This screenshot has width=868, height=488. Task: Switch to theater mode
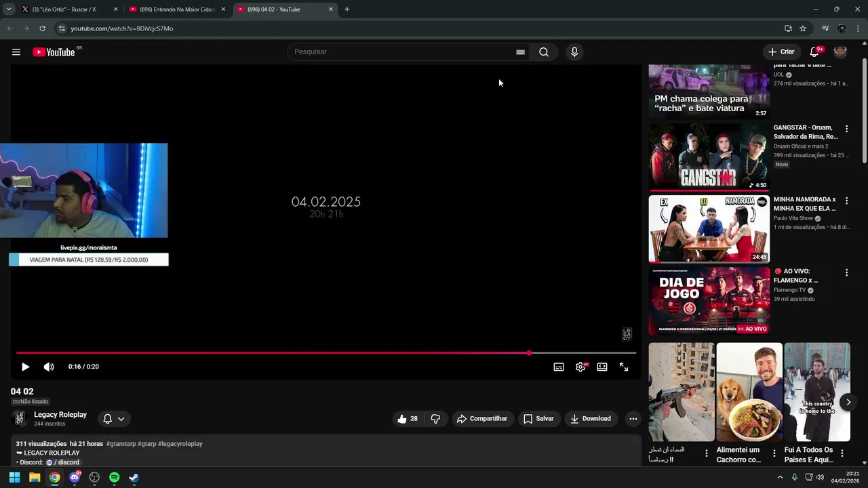tap(602, 367)
